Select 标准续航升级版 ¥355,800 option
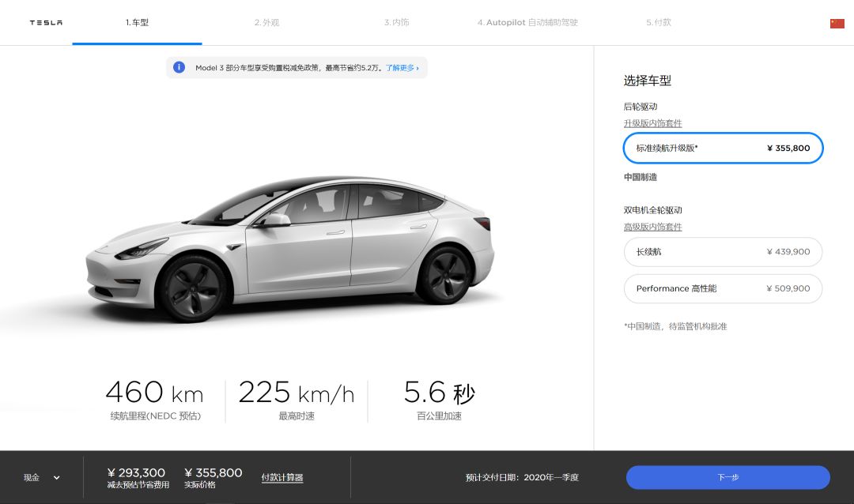The image size is (854, 504). pos(723,148)
